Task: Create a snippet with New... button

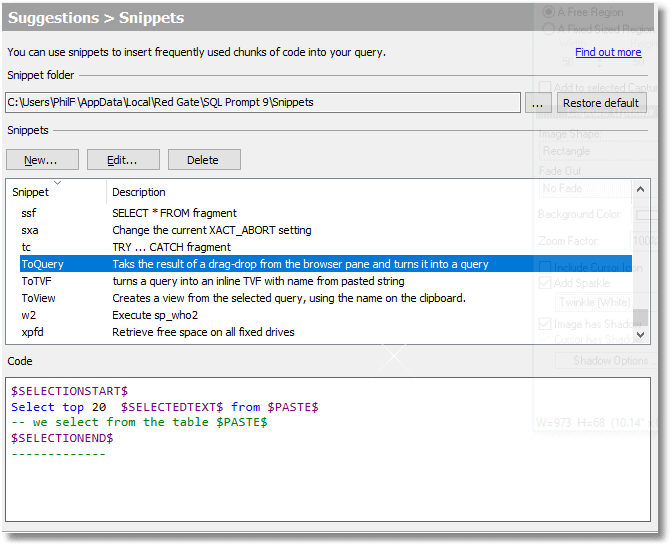Action: [42, 160]
